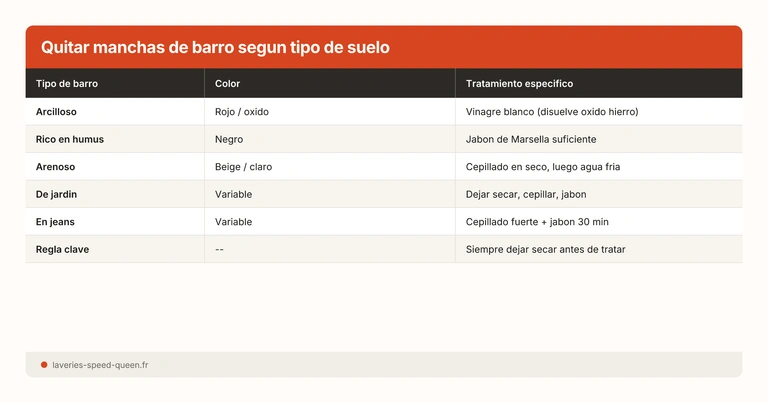
Task: Click 'Siempre dejar secar antes de tratar'
Action: click(545, 249)
